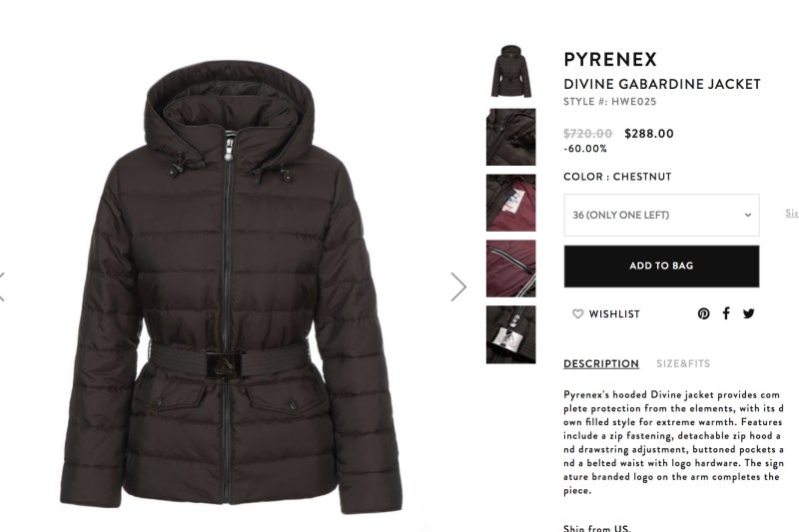View full jacket front thumbnail
This screenshot has width=799, height=532.
(510, 71)
